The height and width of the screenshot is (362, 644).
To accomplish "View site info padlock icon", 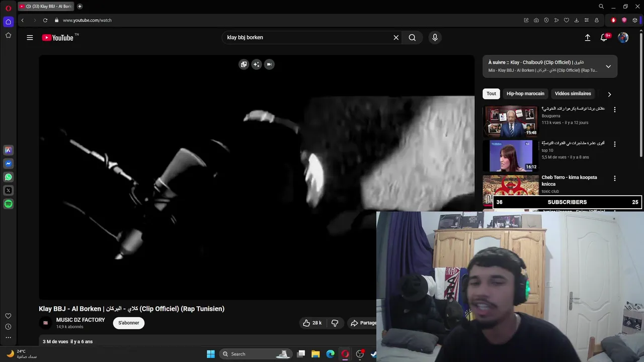I will (56, 20).
